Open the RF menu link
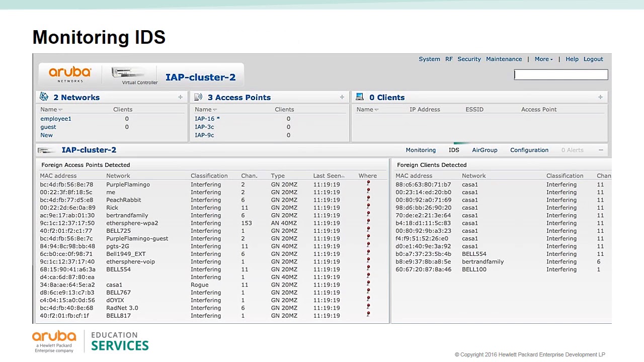644x362 pixels. coord(449,59)
